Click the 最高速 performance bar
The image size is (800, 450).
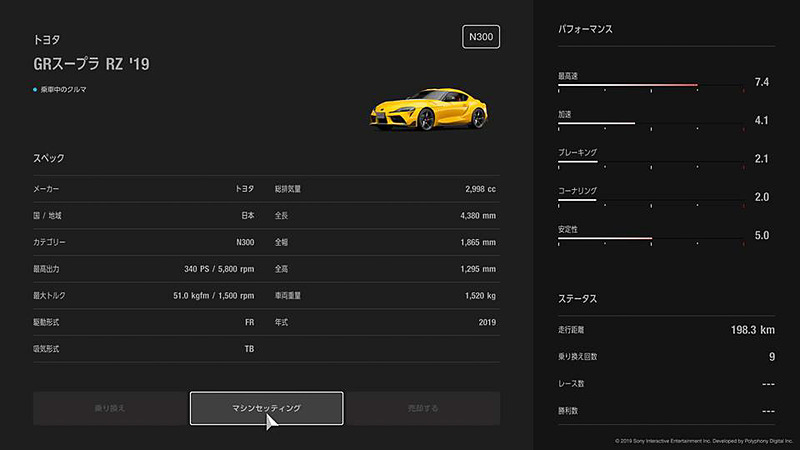pyautogui.click(x=651, y=85)
